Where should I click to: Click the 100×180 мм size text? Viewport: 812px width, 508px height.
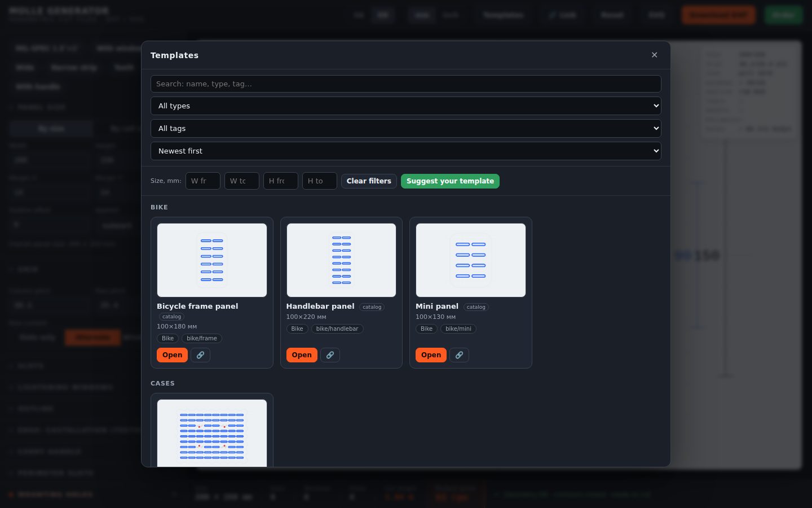[176, 327]
